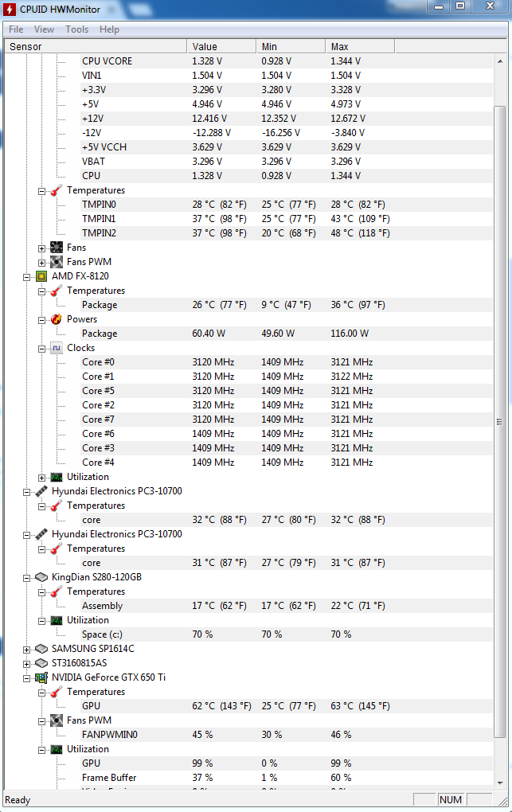Click the thermometer icon beside the Temperatures node above TMPIN0
Screen dimensions: 512x812
(x=57, y=190)
